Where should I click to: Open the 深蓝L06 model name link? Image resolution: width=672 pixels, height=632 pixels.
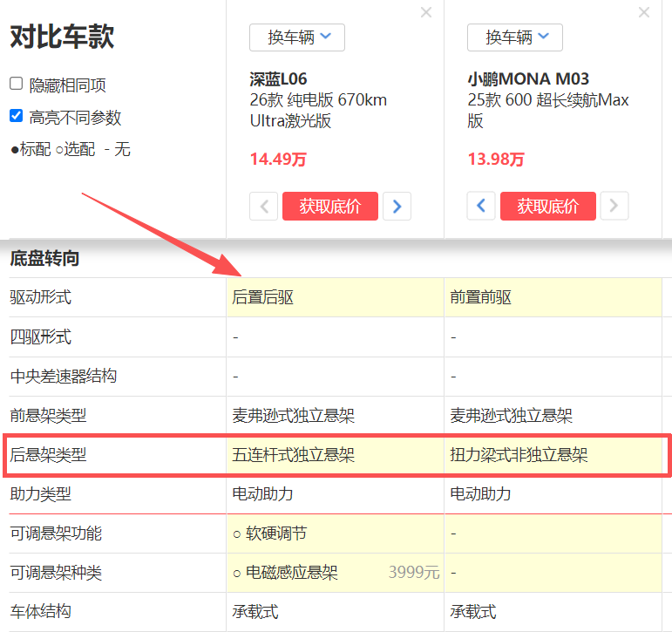(x=278, y=79)
